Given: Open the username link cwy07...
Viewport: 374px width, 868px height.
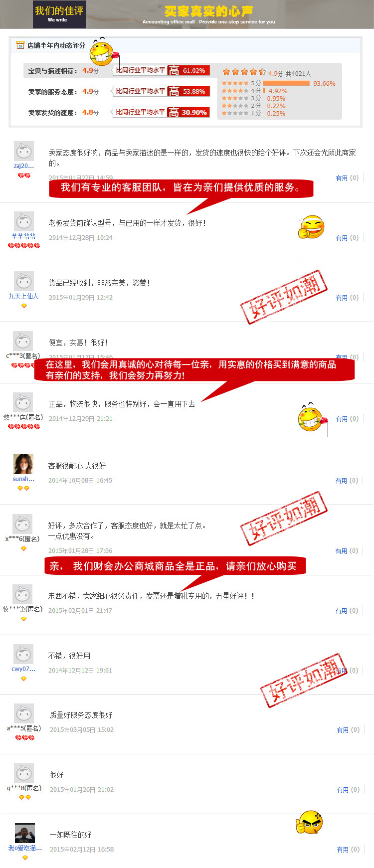Looking at the screenshot, I should pos(23,669).
